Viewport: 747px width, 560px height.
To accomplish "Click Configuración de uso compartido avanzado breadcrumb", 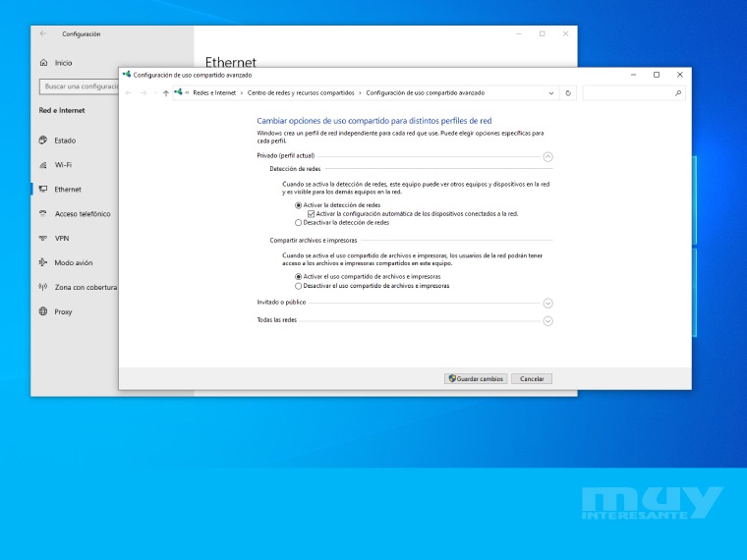I will (425, 93).
